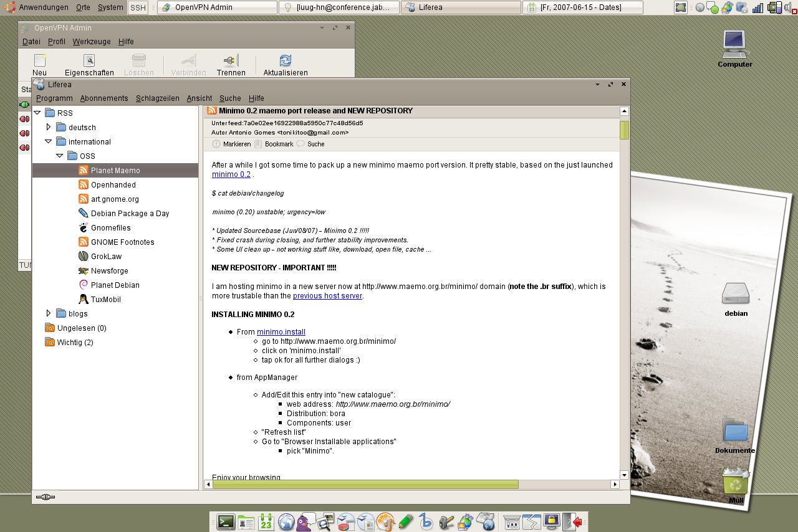The width and height of the screenshot is (798, 532).
Task: Open the Müll trash icon on the desktop
Action: (x=736, y=486)
